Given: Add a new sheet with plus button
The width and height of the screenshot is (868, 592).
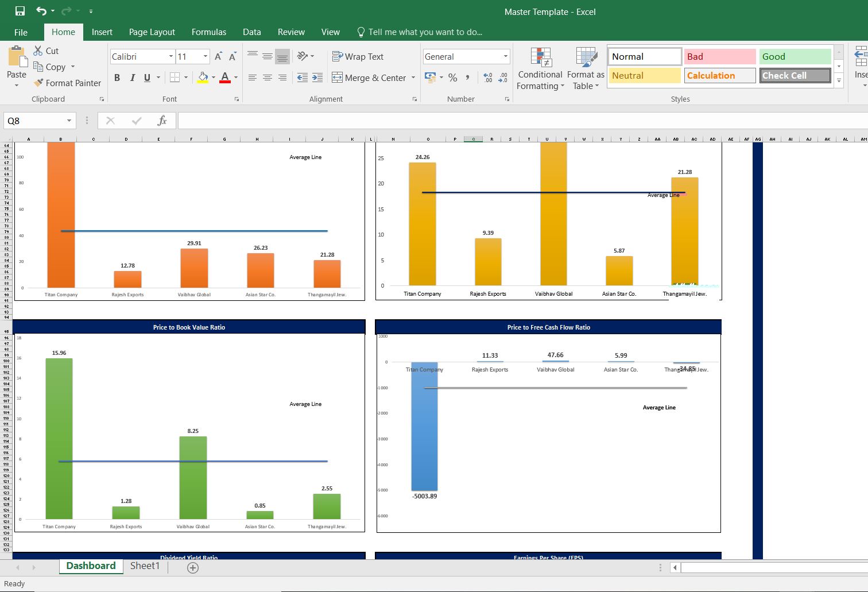Looking at the screenshot, I should (x=193, y=568).
